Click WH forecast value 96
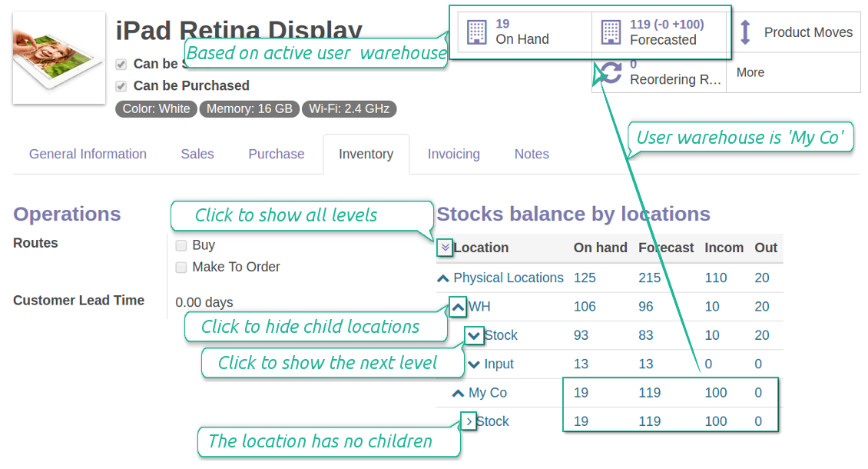 645,307
